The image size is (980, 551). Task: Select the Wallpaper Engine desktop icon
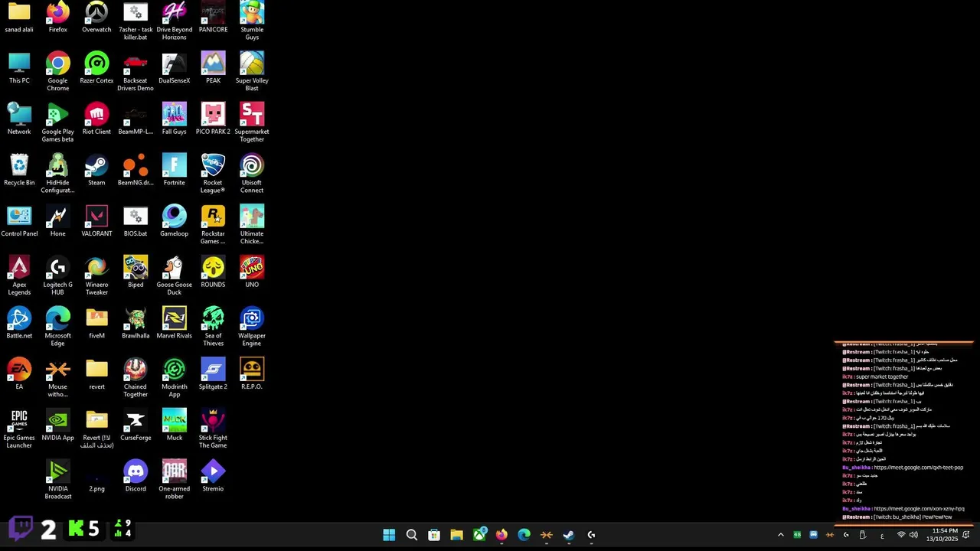click(x=251, y=327)
